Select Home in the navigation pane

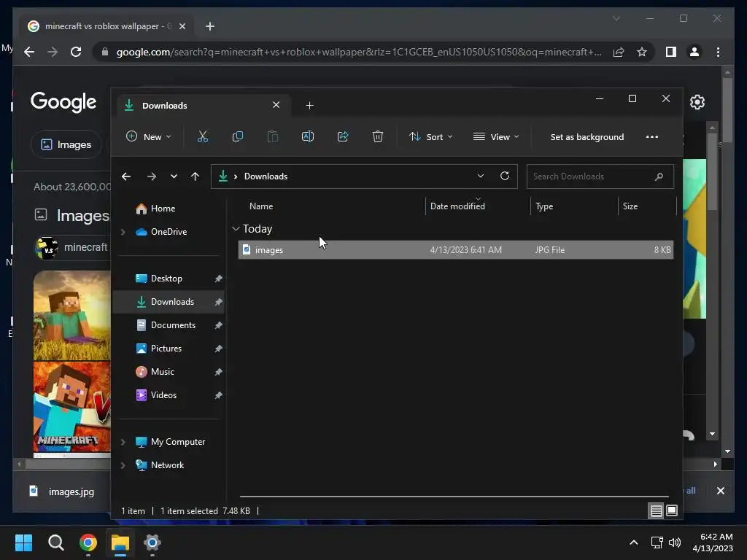[163, 209]
